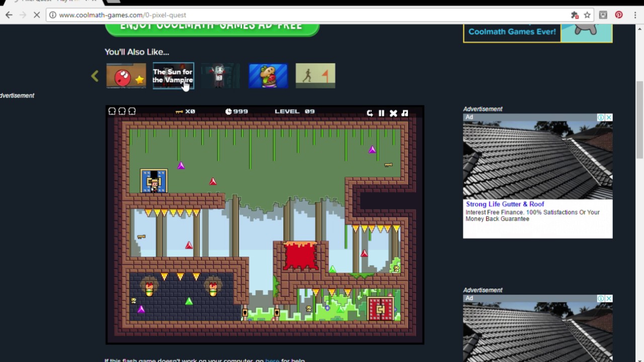Open the running stick figure game thumbnail

(x=315, y=76)
